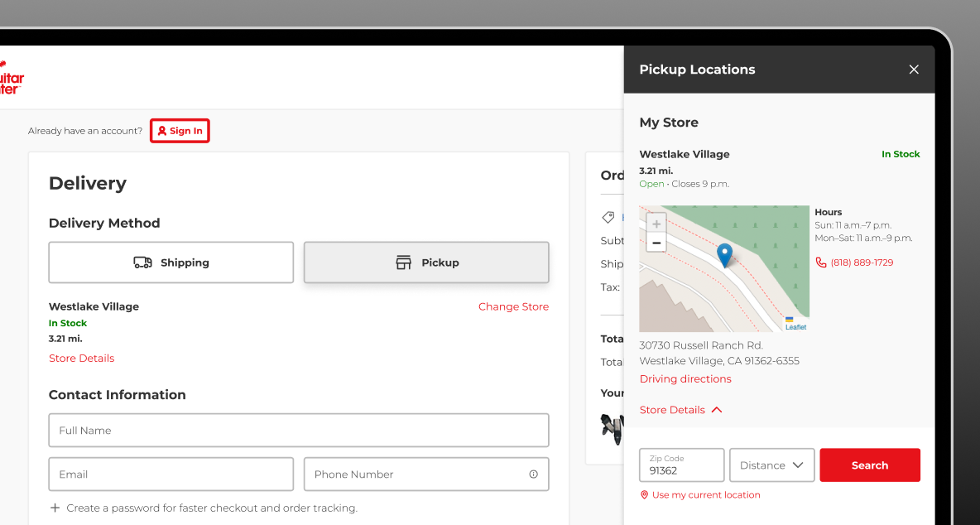Zoom in on the store map
980x525 pixels.
656,224
